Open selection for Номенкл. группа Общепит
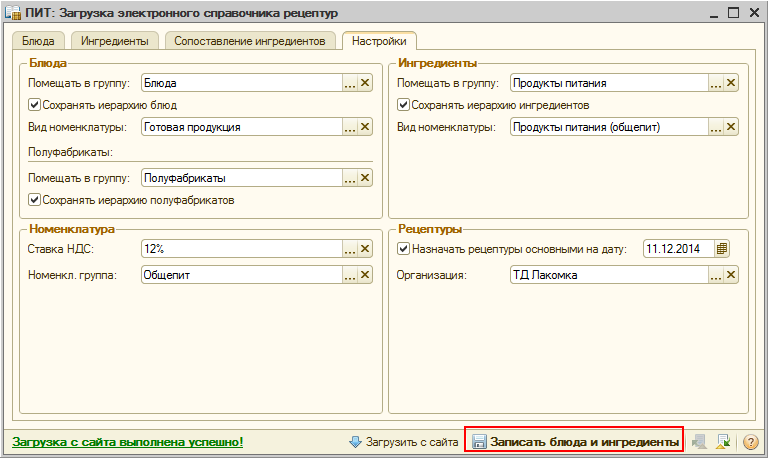 pyautogui.click(x=350, y=275)
